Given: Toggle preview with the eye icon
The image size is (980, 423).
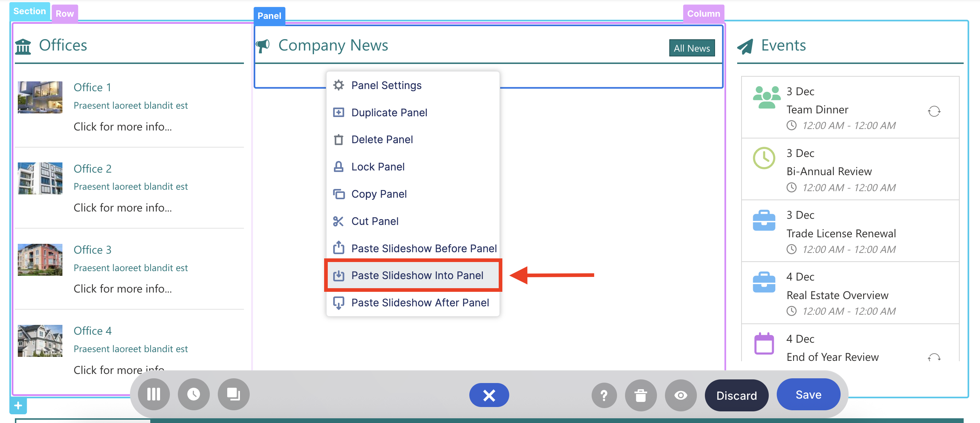Looking at the screenshot, I should point(681,395).
